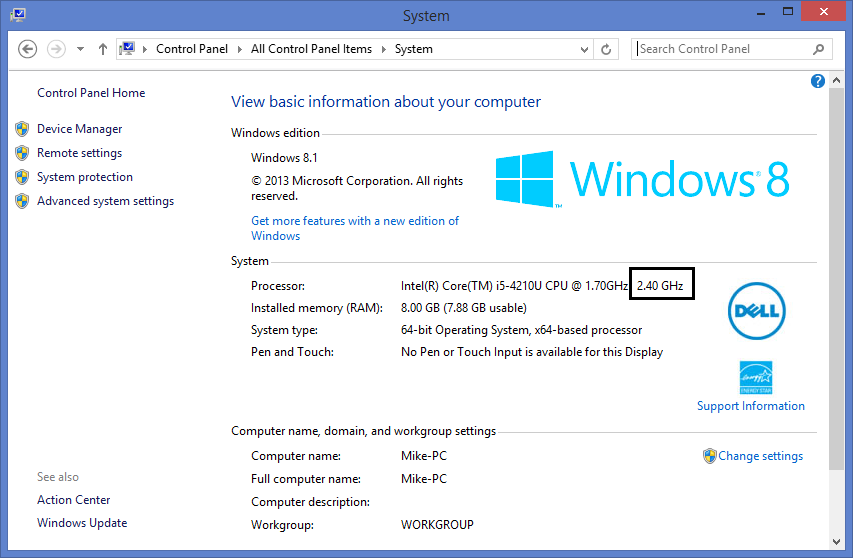Go up one level with Up arrow
The width and height of the screenshot is (853, 558).
pos(103,49)
